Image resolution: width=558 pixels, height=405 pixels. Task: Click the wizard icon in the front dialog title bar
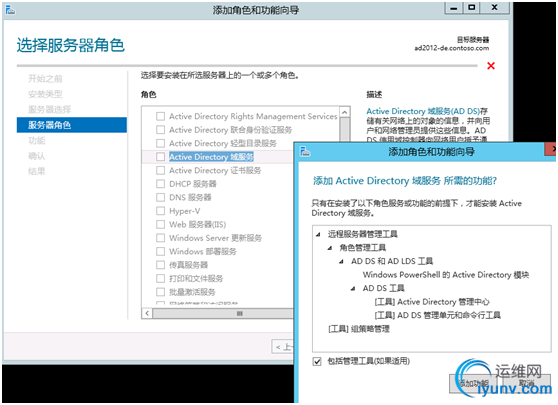[305, 152]
